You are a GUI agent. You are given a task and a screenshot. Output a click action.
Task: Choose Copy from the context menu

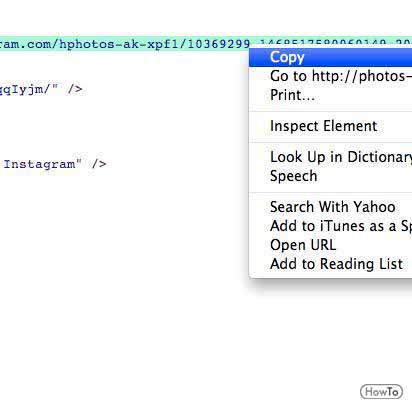pos(331,57)
